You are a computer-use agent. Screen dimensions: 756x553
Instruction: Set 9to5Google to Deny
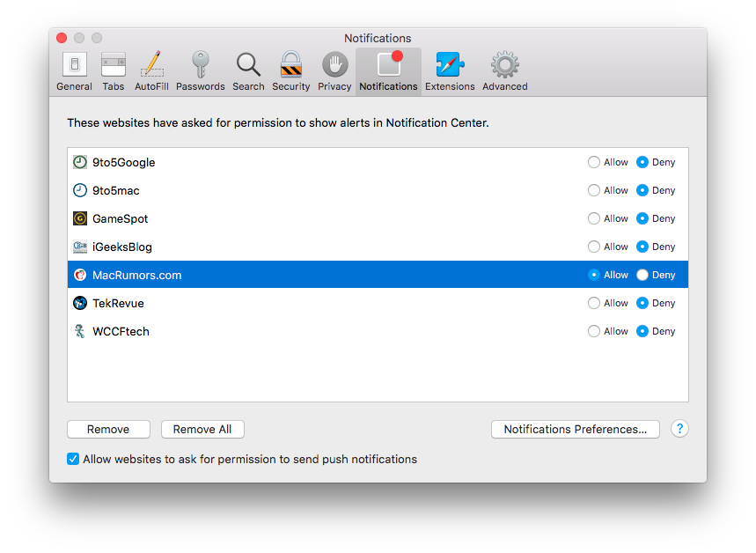pyautogui.click(x=642, y=162)
